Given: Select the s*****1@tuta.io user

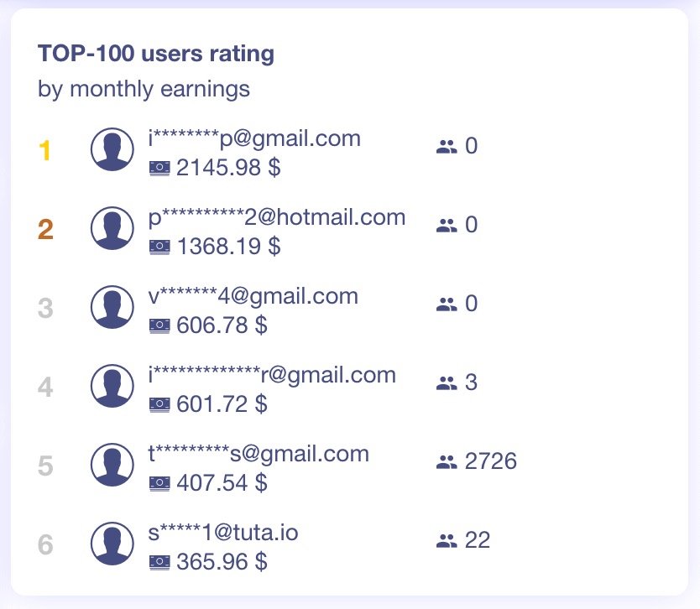Looking at the screenshot, I should tap(223, 533).
